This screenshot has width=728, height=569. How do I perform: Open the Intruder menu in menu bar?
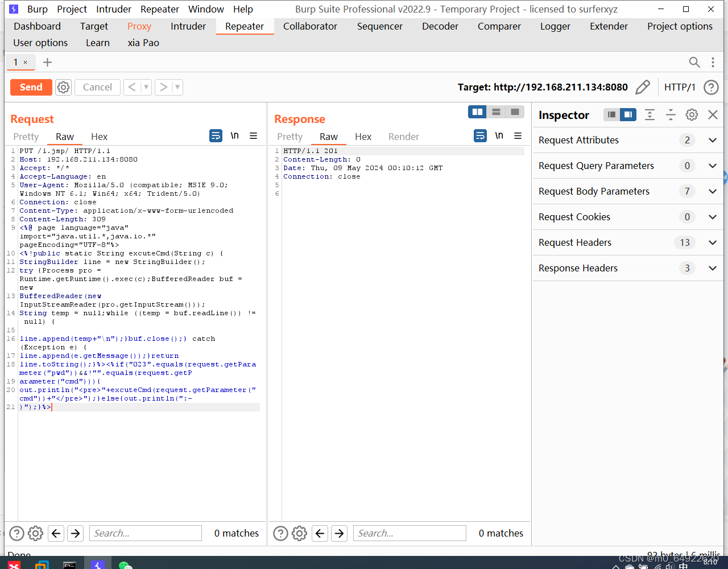pos(114,9)
